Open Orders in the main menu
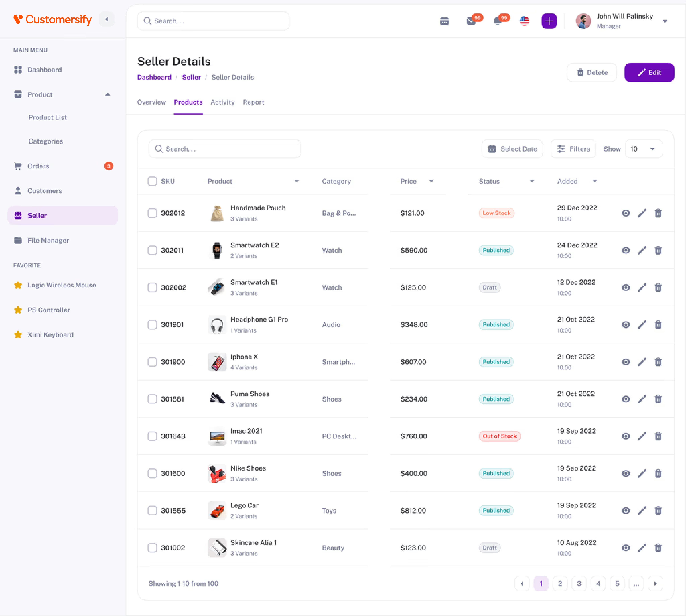The width and height of the screenshot is (686, 616). point(38,166)
